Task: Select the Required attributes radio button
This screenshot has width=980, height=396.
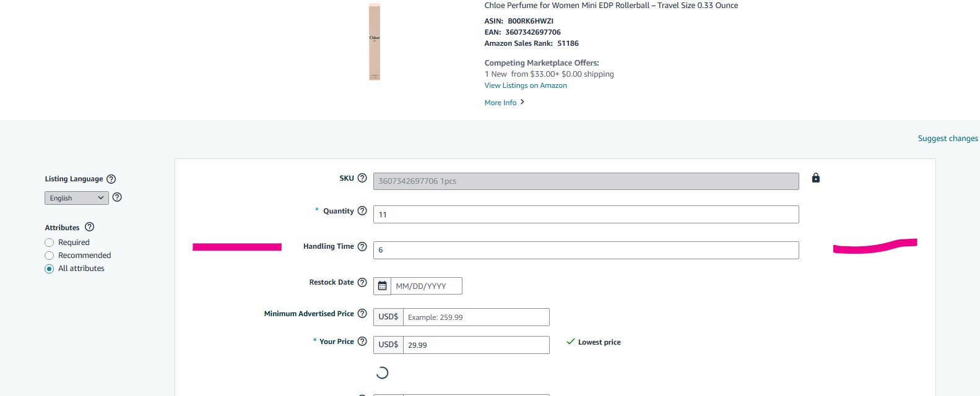Action: coord(50,243)
